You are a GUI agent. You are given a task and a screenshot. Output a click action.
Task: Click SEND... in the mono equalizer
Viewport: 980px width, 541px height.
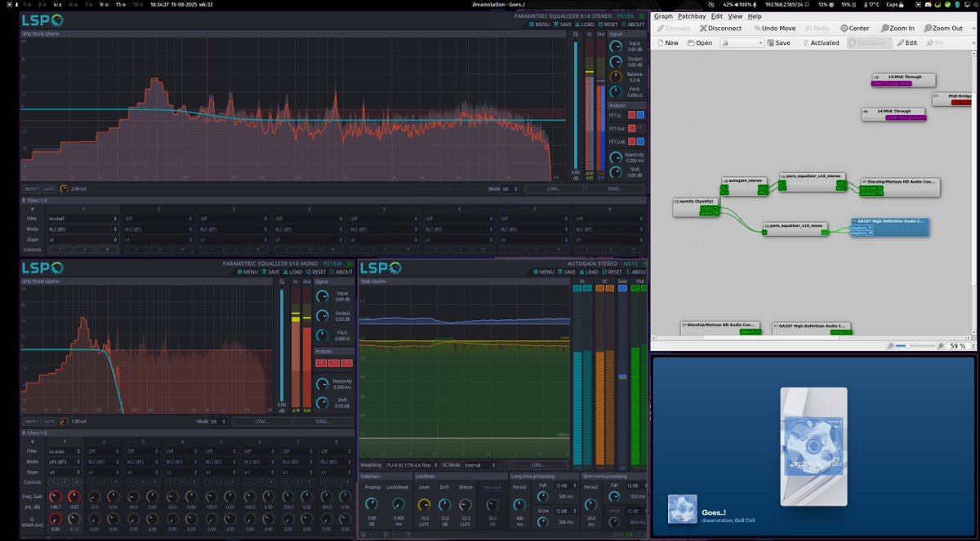pyautogui.click(x=323, y=421)
